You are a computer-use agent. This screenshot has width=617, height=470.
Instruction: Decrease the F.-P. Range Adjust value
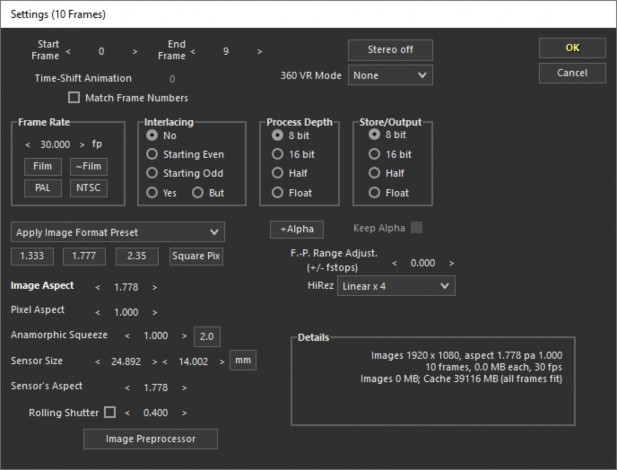click(394, 263)
